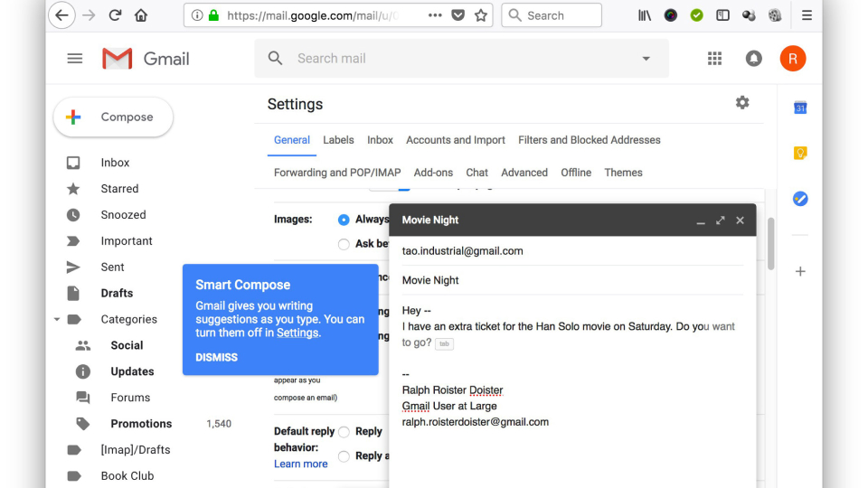Open the Inbox settings tab
This screenshot has width=868, height=488.
pos(381,140)
